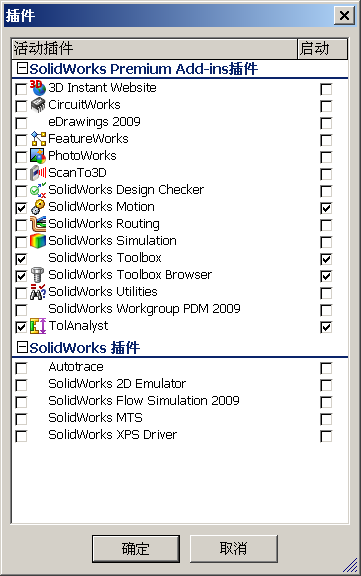Viewport: 361px width, 576px height.
Task: Click the Toolbox Browser bolt icon
Action: (x=38, y=275)
